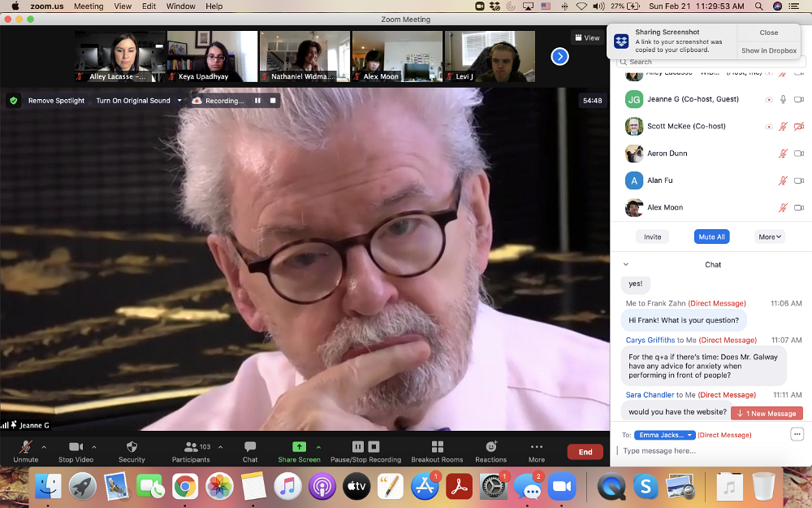Image resolution: width=812 pixels, height=508 pixels.
Task: Select Keya Upadhyay's video thumbnail
Action: coord(212,56)
